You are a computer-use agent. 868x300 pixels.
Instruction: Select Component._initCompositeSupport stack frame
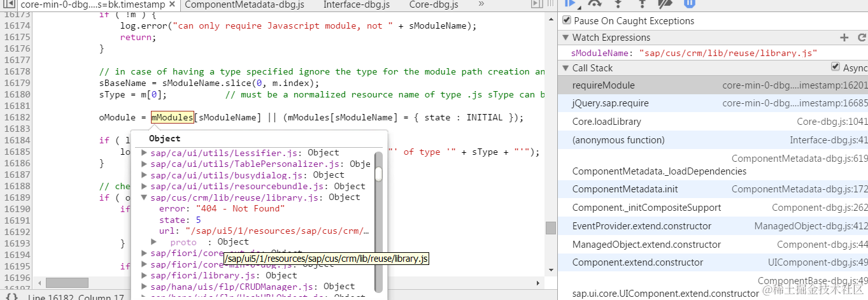click(x=713, y=208)
